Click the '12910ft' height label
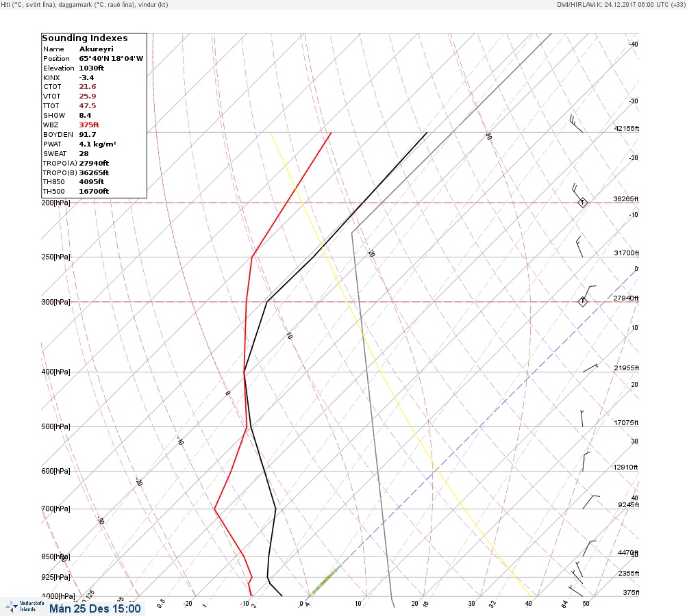The width and height of the screenshot is (687, 616). (x=625, y=467)
